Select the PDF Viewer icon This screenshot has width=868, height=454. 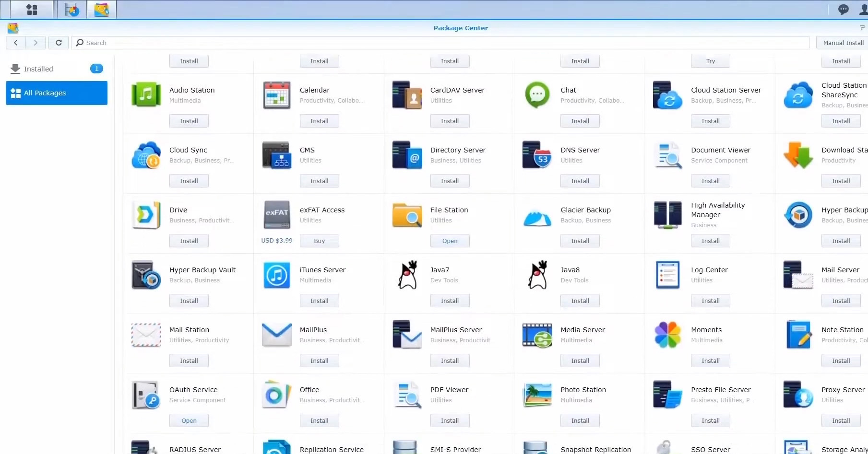point(407,395)
